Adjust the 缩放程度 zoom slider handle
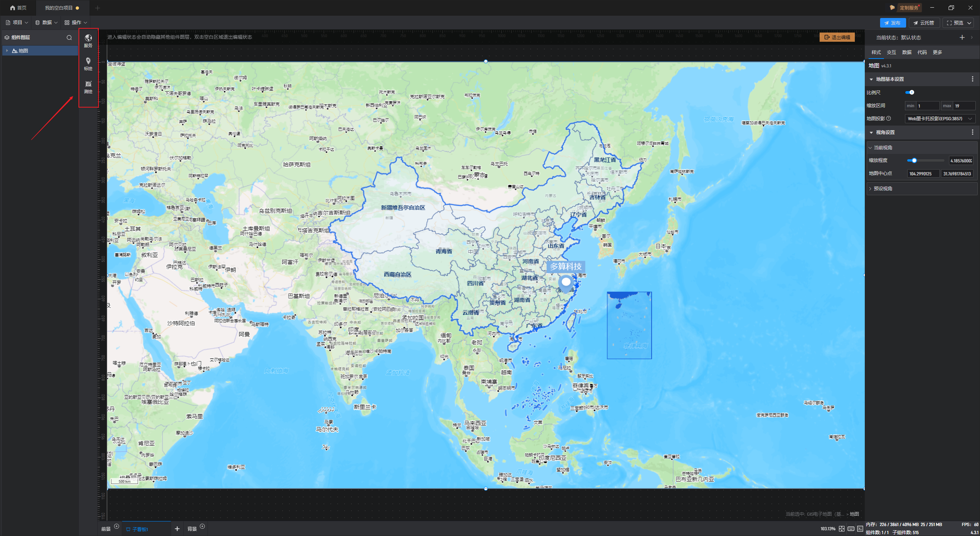980x536 pixels. [x=914, y=161]
